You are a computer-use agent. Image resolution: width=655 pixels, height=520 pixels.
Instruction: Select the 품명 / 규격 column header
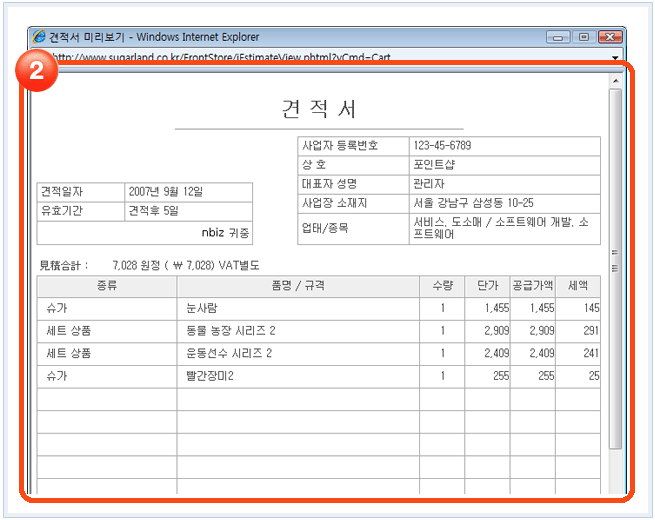[297, 286]
